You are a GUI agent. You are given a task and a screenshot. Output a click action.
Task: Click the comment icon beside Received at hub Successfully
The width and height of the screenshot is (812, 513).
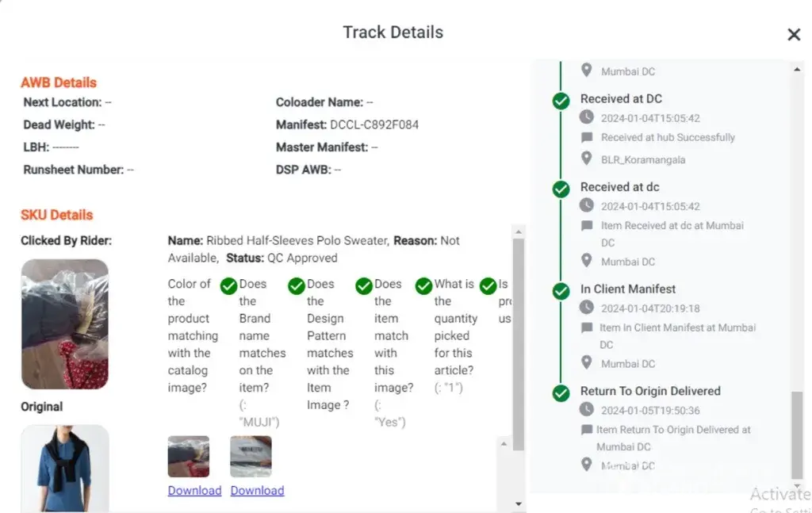(586, 137)
